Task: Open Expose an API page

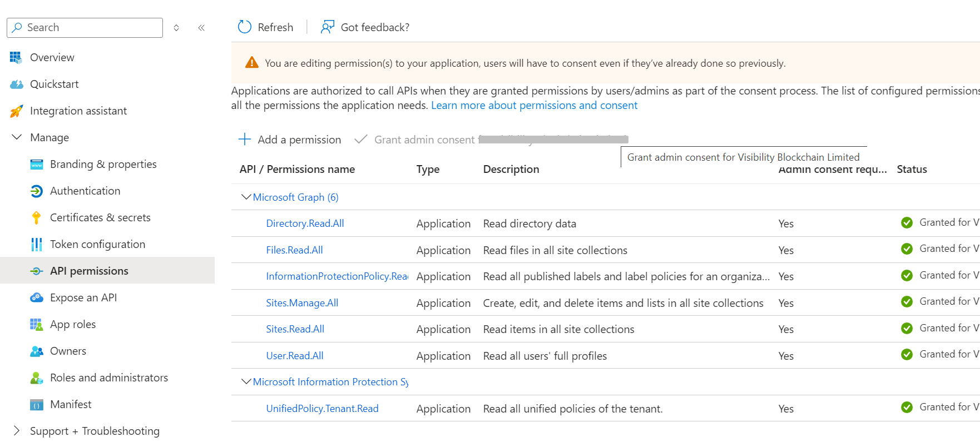Action: point(83,297)
